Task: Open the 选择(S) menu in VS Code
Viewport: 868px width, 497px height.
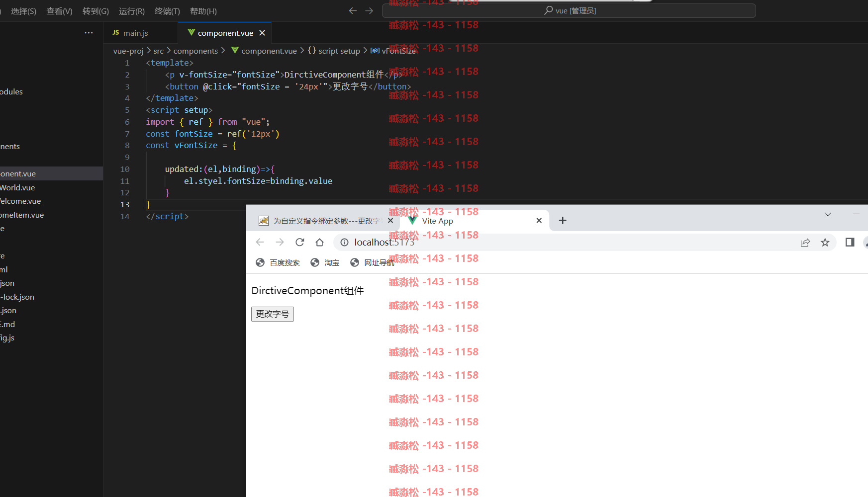Action: click(x=23, y=11)
